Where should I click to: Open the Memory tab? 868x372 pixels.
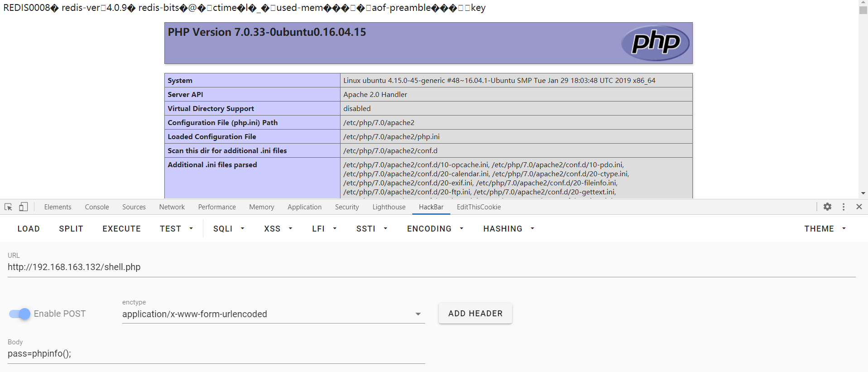[x=262, y=207]
